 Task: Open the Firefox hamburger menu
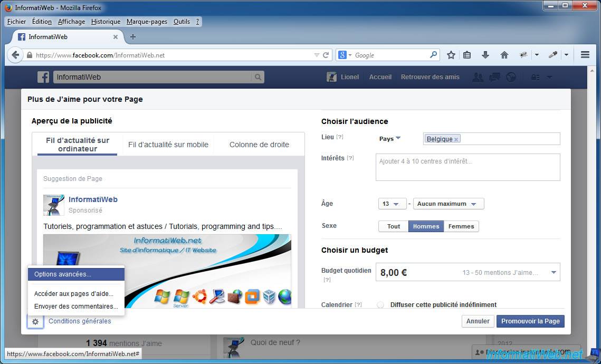coord(585,55)
